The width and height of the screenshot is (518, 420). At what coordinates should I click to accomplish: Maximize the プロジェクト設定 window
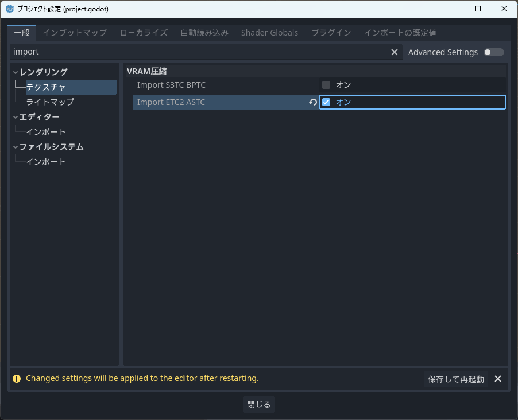(x=478, y=9)
